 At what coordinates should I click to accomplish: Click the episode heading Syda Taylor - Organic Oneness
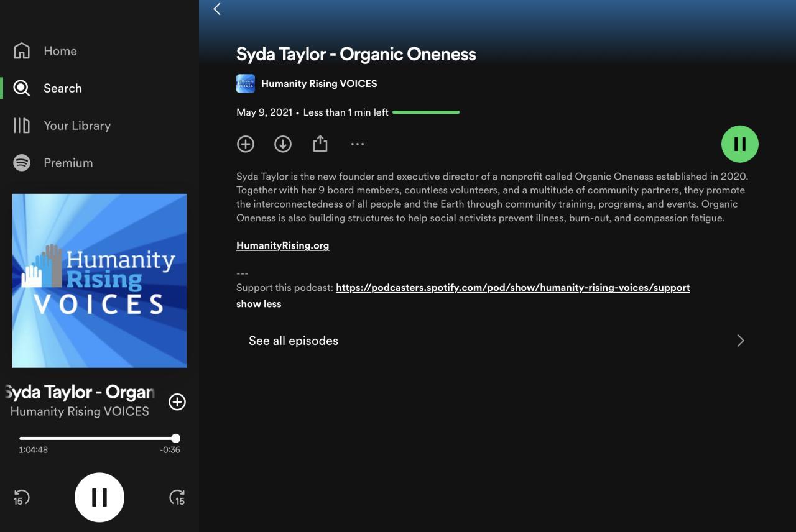(356, 54)
